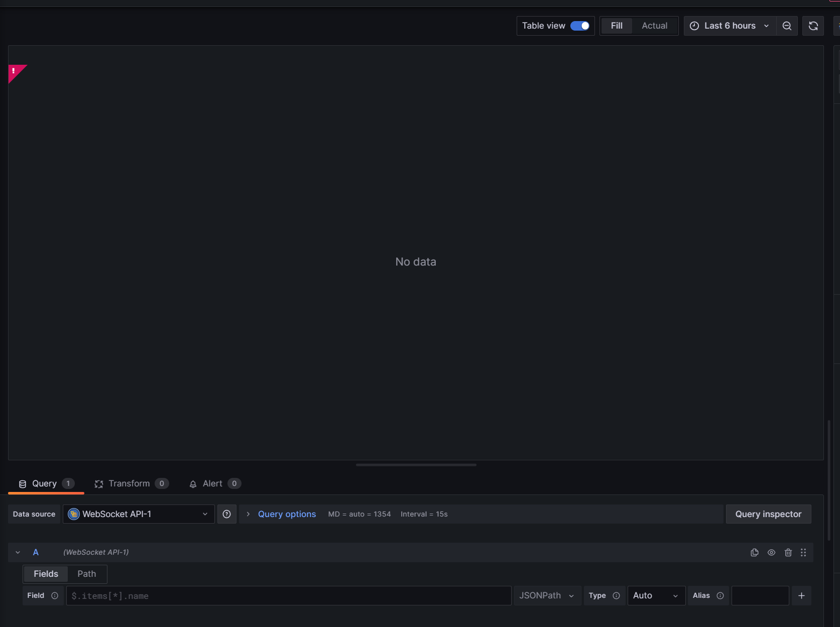Click the Alias info icon
The height and width of the screenshot is (627, 840).
tap(720, 595)
